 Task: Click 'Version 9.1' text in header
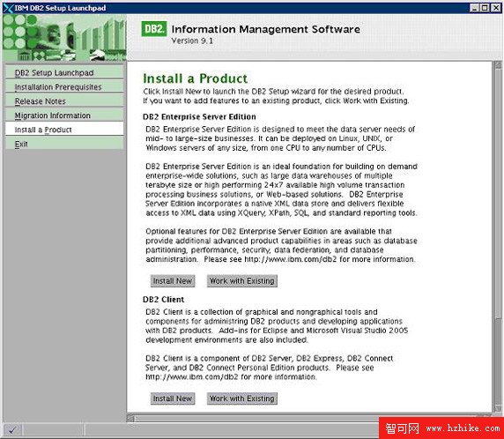point(192,41)
